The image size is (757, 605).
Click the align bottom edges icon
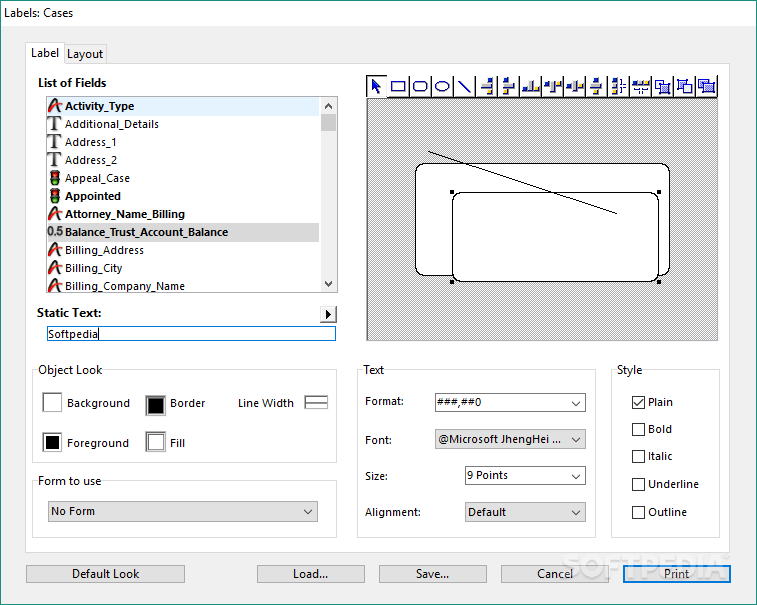click(x=531, y=86)
